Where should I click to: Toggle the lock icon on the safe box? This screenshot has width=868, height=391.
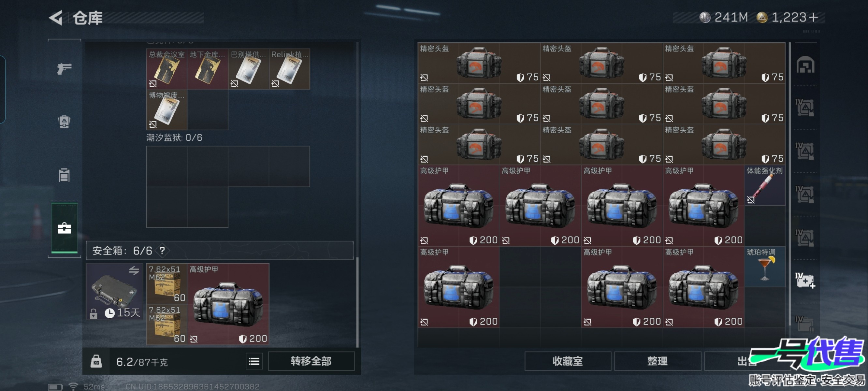point(93,314)
